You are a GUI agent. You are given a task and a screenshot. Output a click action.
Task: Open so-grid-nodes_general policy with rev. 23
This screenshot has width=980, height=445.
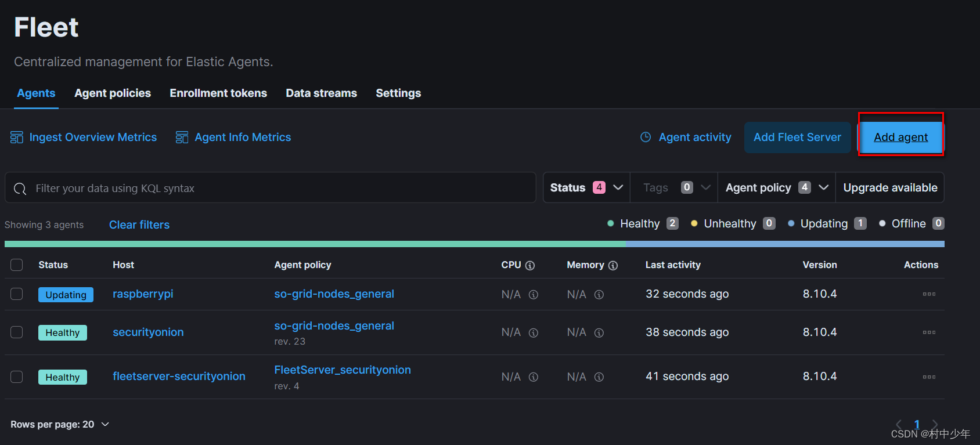[334, 326]
